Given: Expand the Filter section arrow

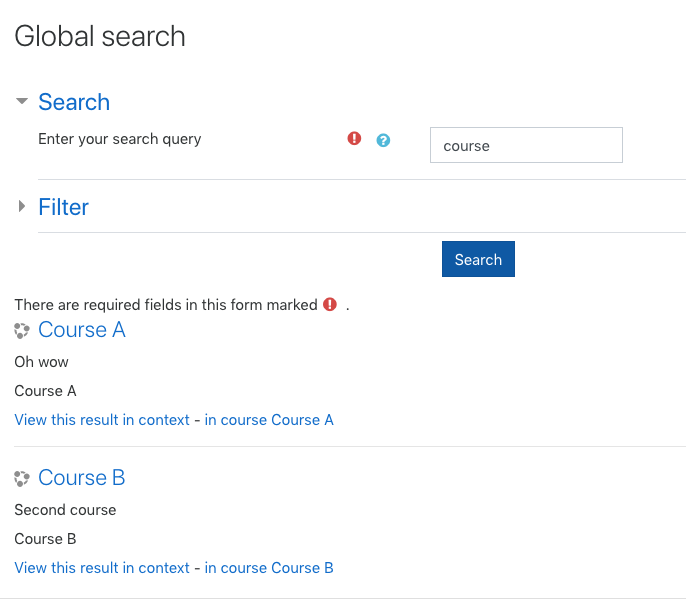Looking at the screenshot, I should coord(21,206).
